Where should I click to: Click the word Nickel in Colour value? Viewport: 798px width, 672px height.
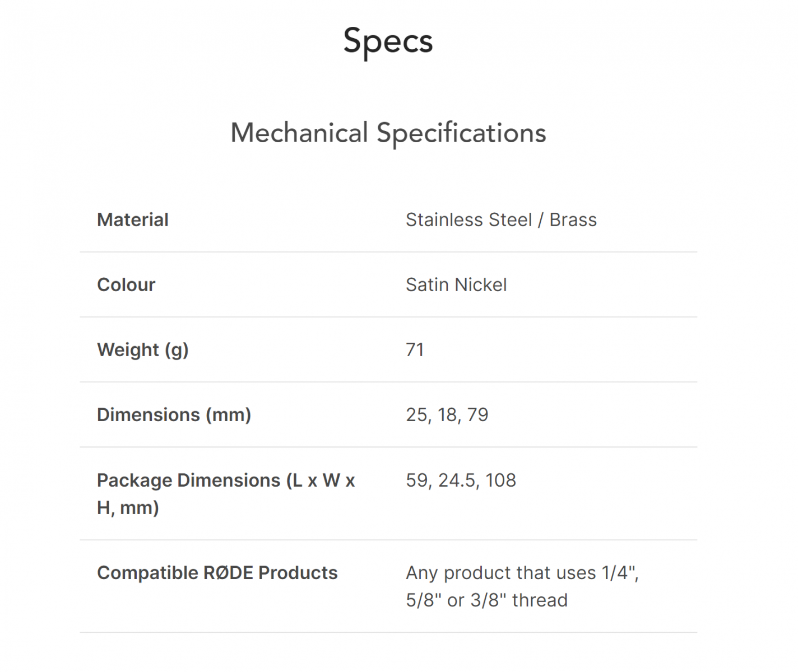click(480, 284)
